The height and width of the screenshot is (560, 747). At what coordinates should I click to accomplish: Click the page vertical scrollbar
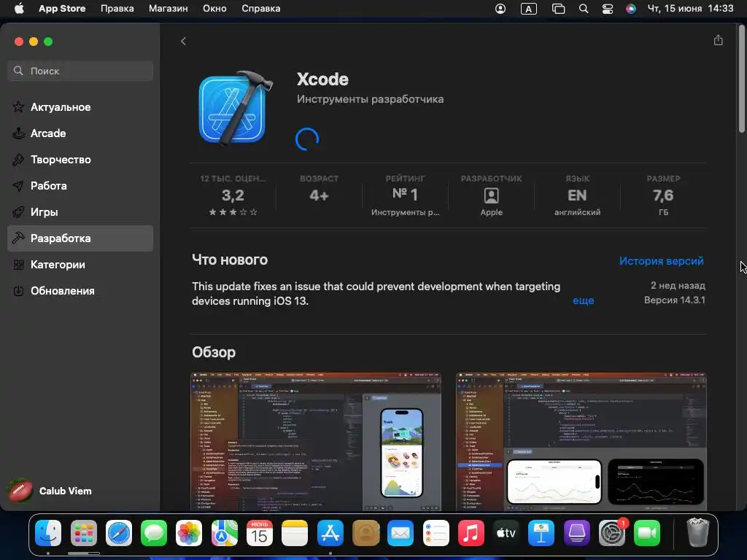(742, 79)
